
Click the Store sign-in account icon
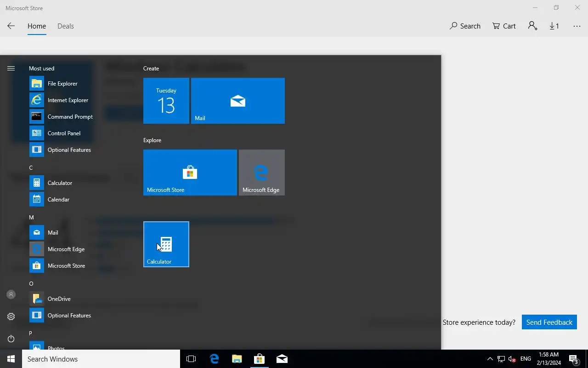tap(532, 26)
